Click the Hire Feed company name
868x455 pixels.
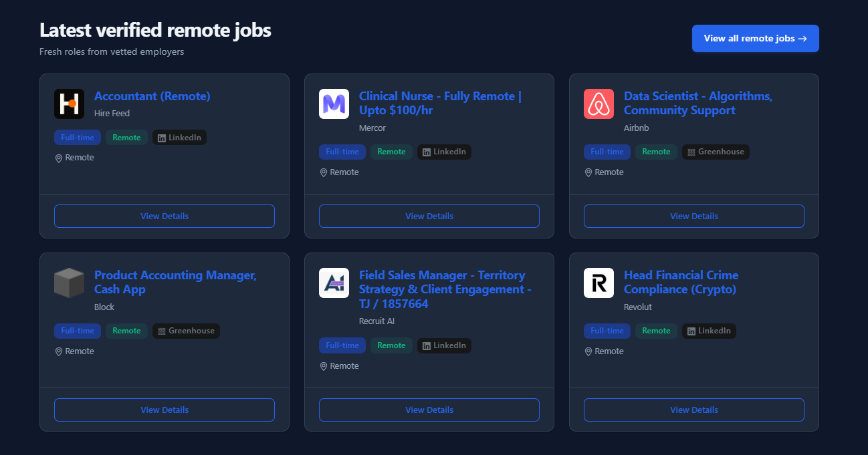click(x=112, y=114)
